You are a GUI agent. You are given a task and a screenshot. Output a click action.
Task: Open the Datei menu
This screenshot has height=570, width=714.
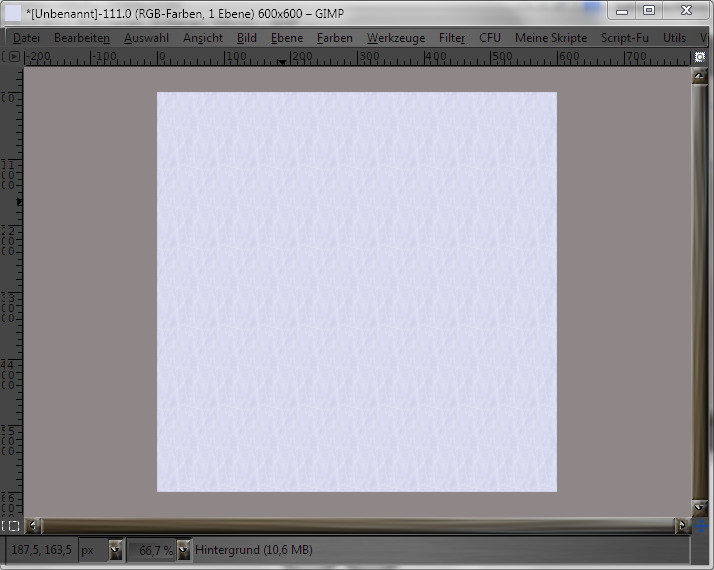pyautogui.click(x=27, y=38)
